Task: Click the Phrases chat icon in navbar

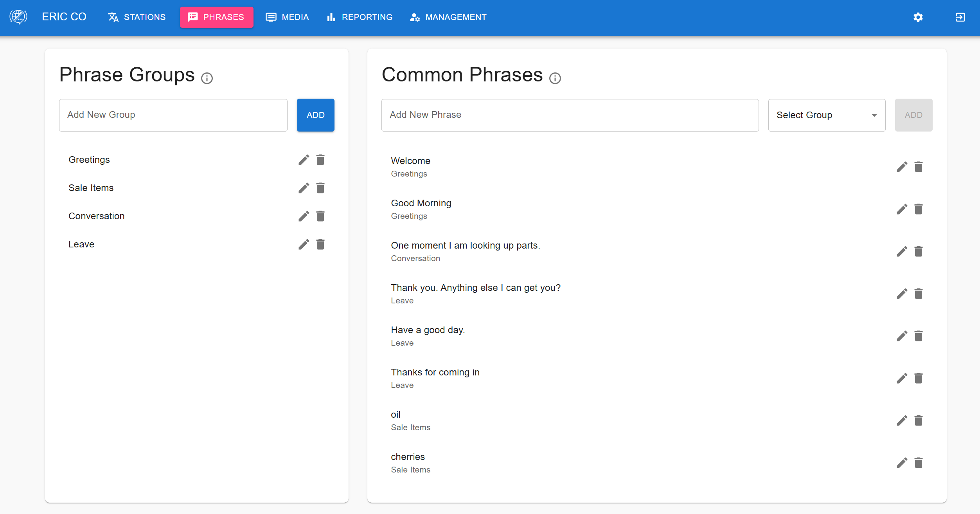Action: (x=192, y=17)
